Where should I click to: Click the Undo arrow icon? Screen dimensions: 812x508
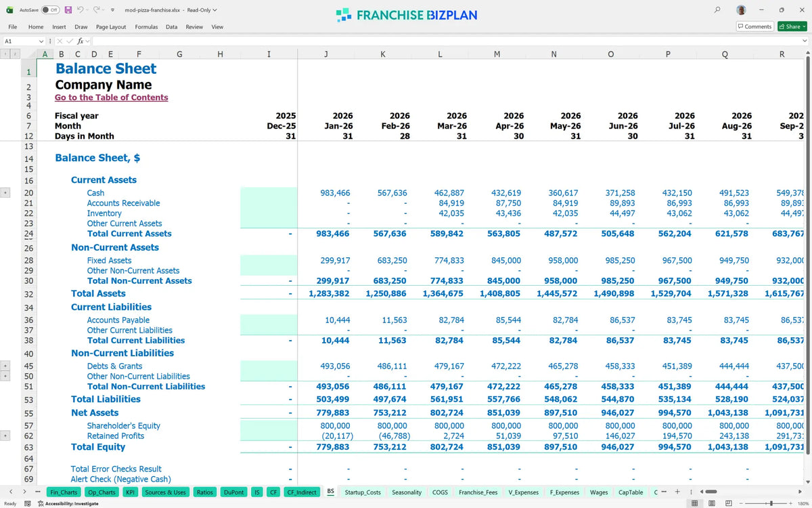[x=81, y=10]
